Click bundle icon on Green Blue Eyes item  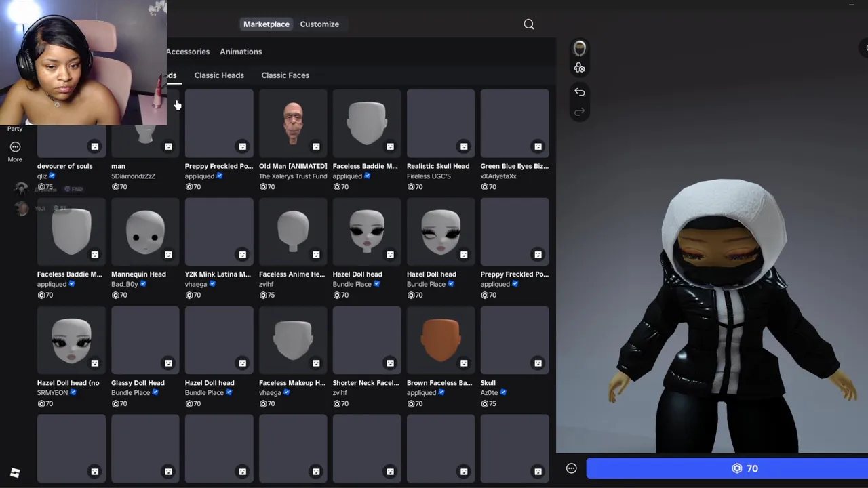point(538,146)
